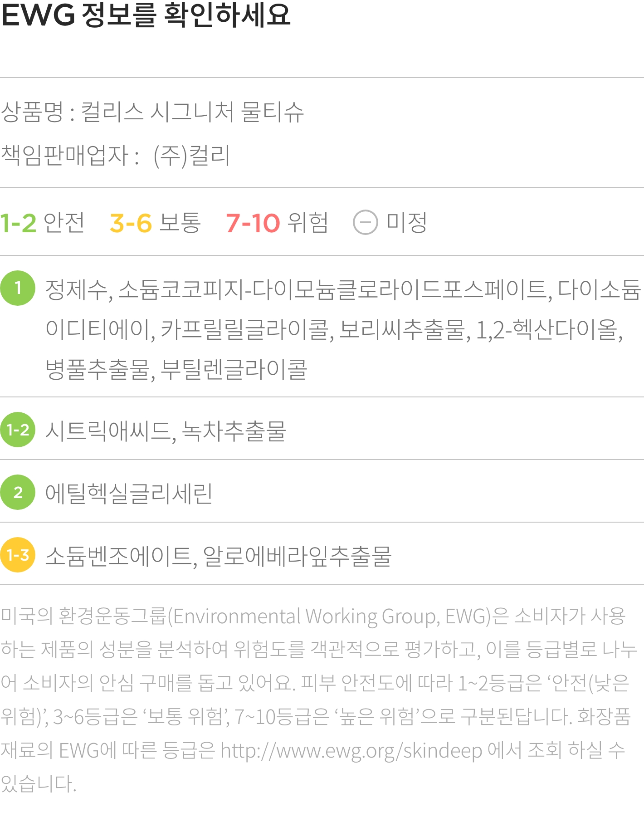This screenshot has height=822, width=644.
Task: Click the green grade 1 badge
Action: pyautogui.click(x=18, y=288)
